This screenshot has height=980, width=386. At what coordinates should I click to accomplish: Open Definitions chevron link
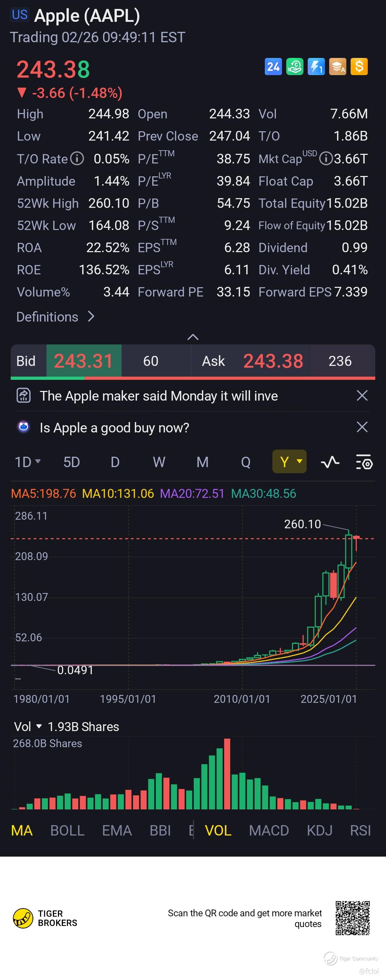point(55,317)
